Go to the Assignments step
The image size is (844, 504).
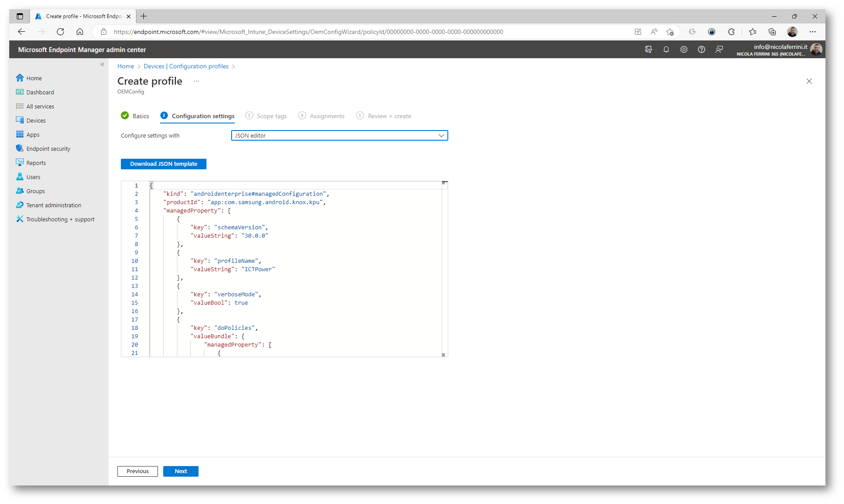pos(322,116)
